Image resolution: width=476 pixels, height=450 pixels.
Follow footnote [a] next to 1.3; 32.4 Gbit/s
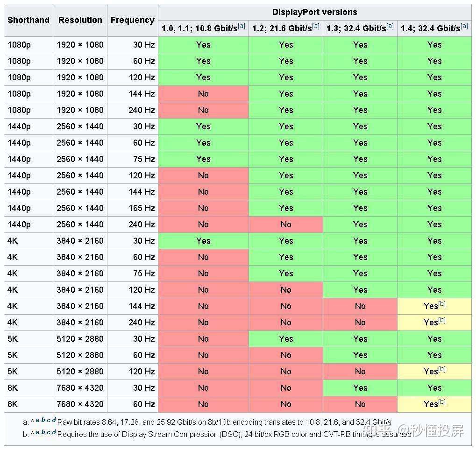point(390,26)
